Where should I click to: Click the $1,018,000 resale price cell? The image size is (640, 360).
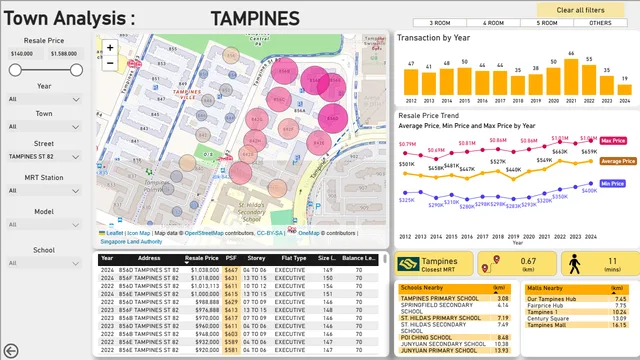[205, 278]
